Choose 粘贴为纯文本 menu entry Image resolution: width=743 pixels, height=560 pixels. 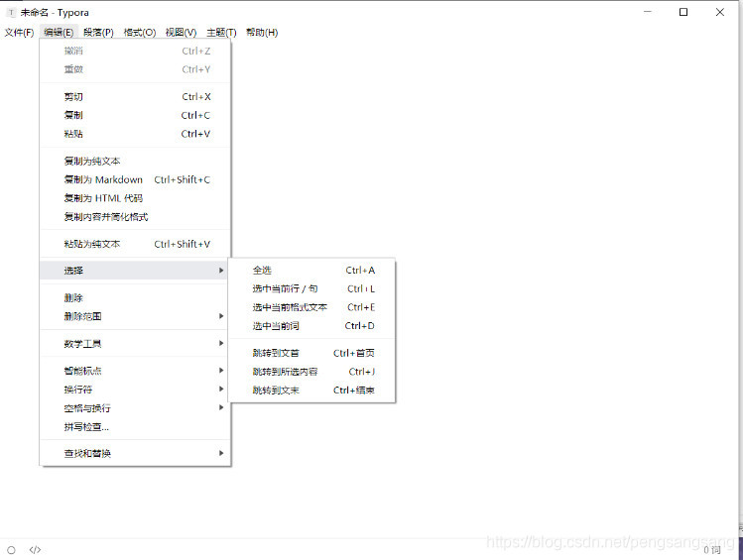(136, 244)
